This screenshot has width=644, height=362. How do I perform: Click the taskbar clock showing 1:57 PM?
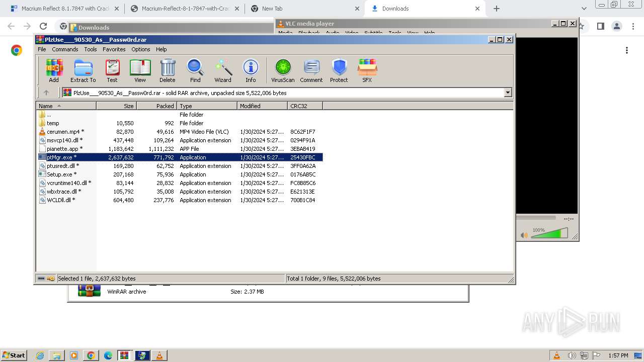click(x=618, y=355)
